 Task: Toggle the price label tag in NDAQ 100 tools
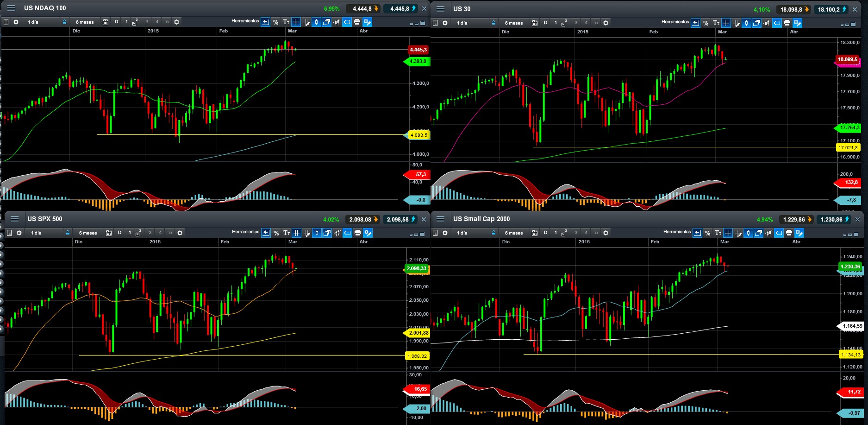347,22
